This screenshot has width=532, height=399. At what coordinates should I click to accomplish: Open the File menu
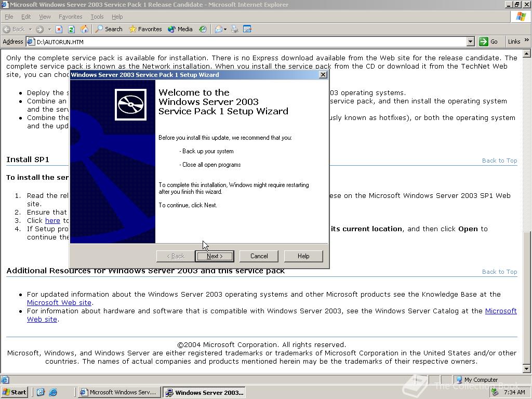pyautogui.click(x=9, y=17)
